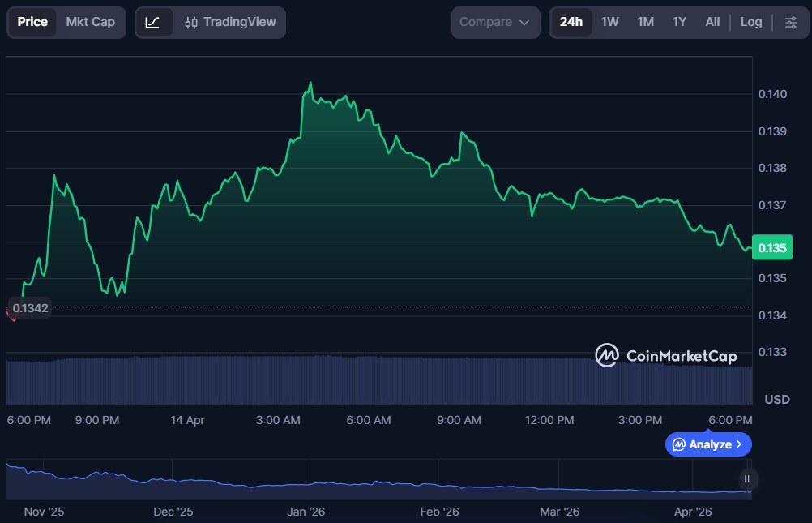Select the 1W time range
This screenshot has width=812, height=523.
609,23
